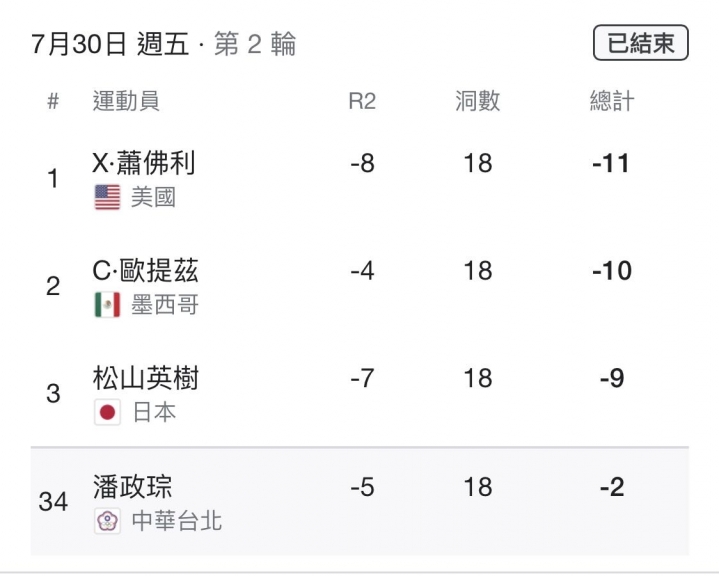Screen dimensions: 720x576
Task: Click the Chinese Taipei flag icon
Action: [x=107, y=520]
